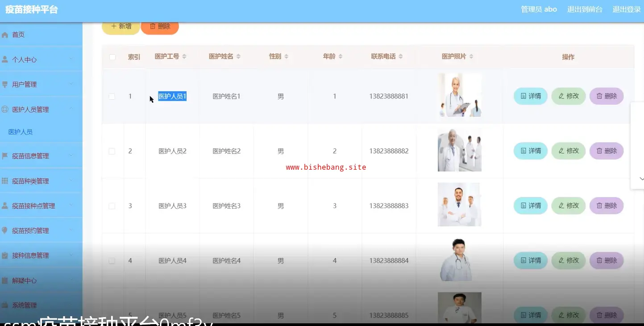This screenshot has height=326, width=644.
Task: Click phone number 13823888882
Action: pos(389,151)
